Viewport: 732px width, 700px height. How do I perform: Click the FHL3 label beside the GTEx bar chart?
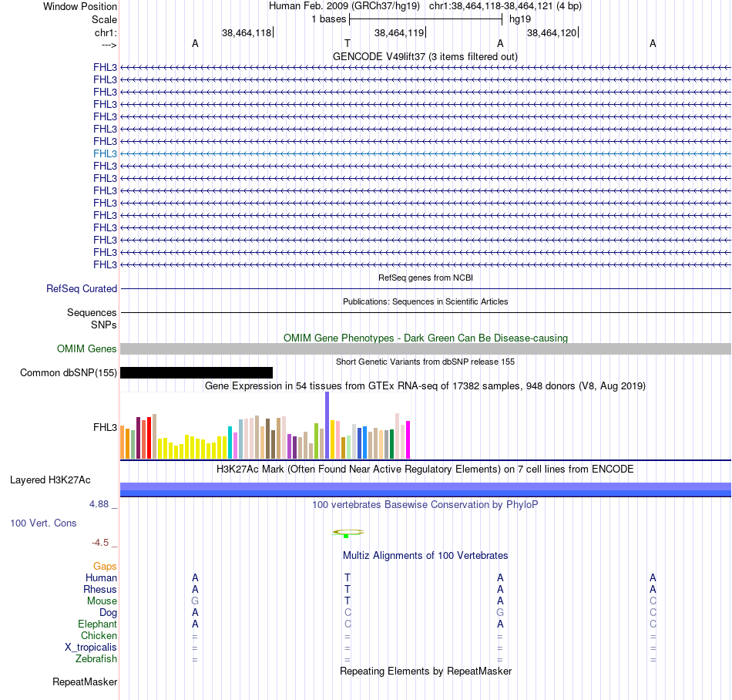[105, 427]
